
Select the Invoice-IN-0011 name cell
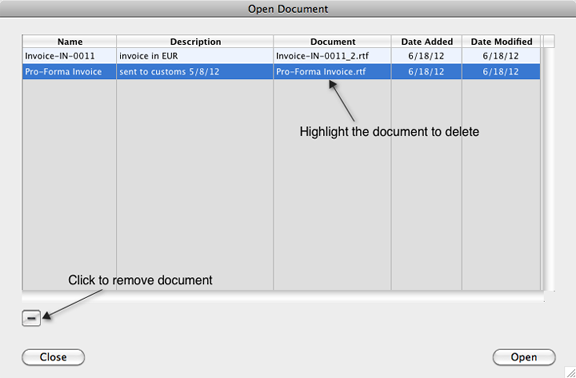click(69, 56)
